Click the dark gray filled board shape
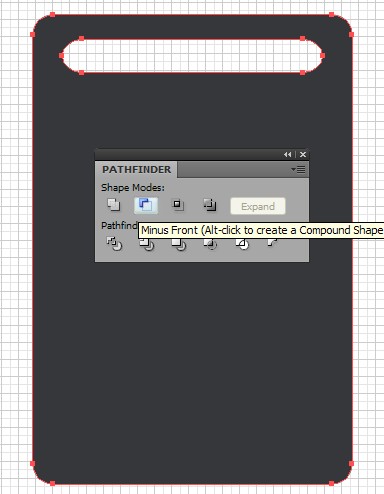Screen dimensions: 384x494 192,367
